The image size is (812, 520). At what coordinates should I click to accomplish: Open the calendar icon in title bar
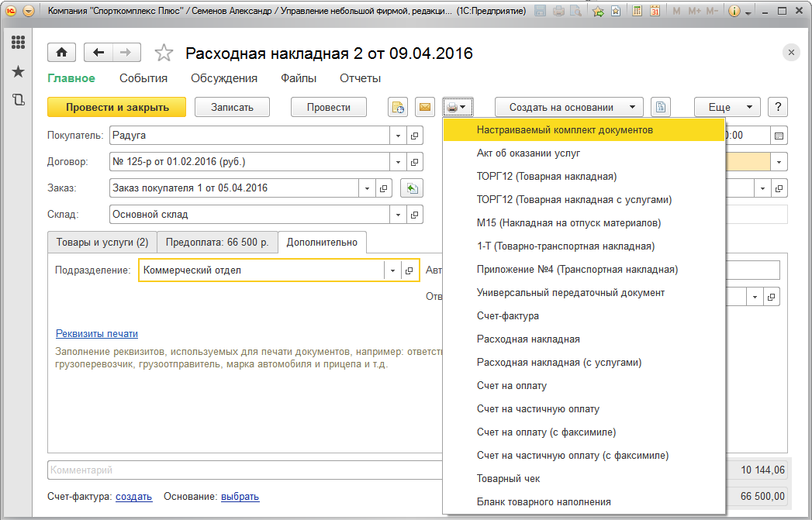pos(655,12)
